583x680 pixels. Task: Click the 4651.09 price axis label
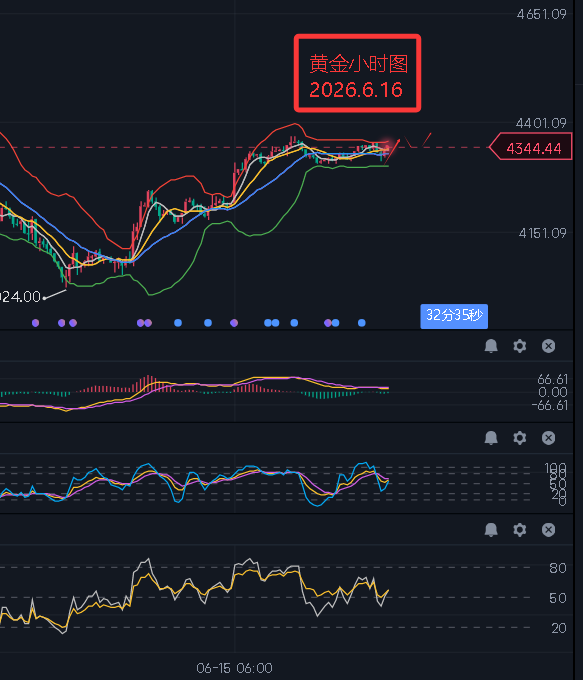(541, 14)
